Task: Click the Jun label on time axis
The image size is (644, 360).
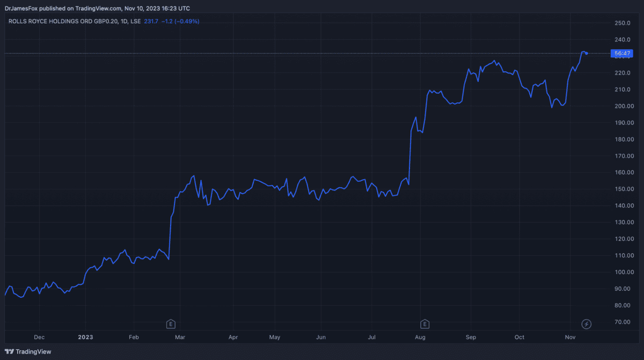Action: [x=320, y=337]
